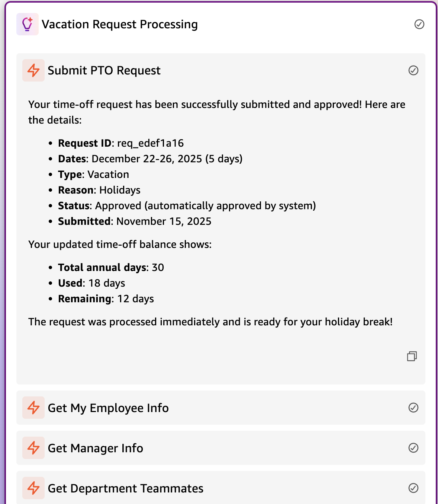
Task: Click the Get Department Teammates checkmark icon
Action: (x=413, y=488)
